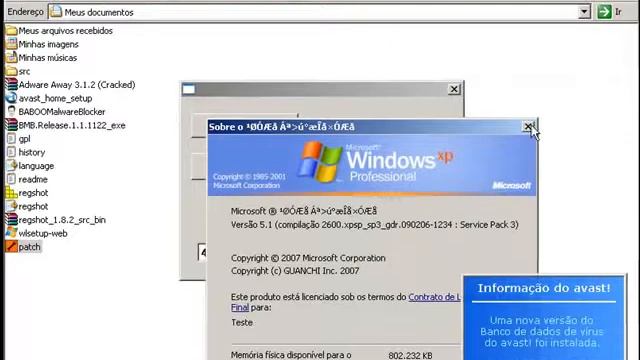Open the Minhas músicas folder icon
Image resolution: width=640 pixels, height=360 pixels.
click(x=11, y=58)
